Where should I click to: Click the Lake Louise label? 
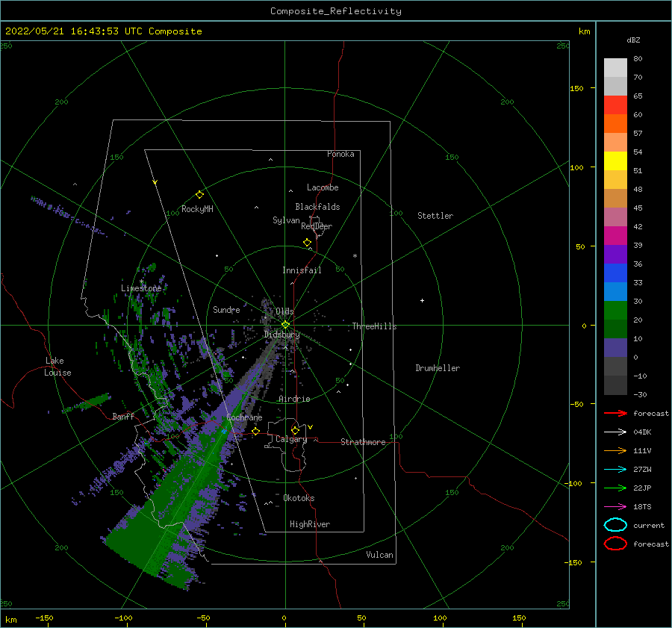click(57, 367)
